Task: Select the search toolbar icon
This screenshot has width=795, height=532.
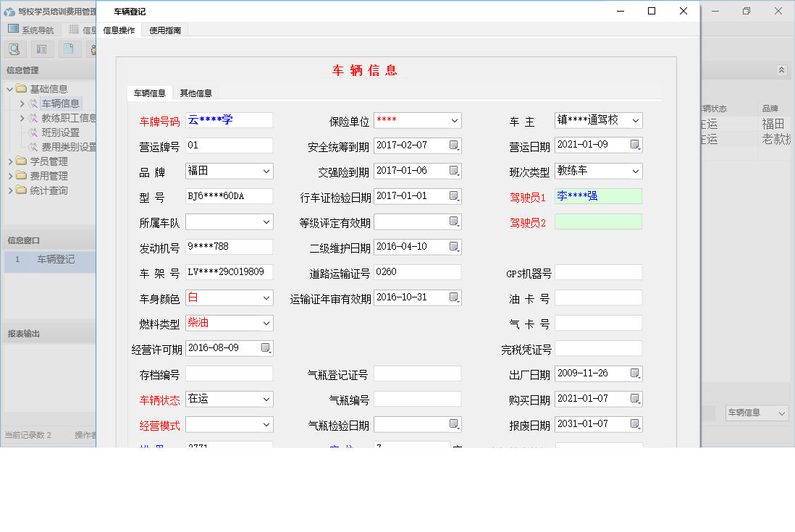Action: coord(14,48)
